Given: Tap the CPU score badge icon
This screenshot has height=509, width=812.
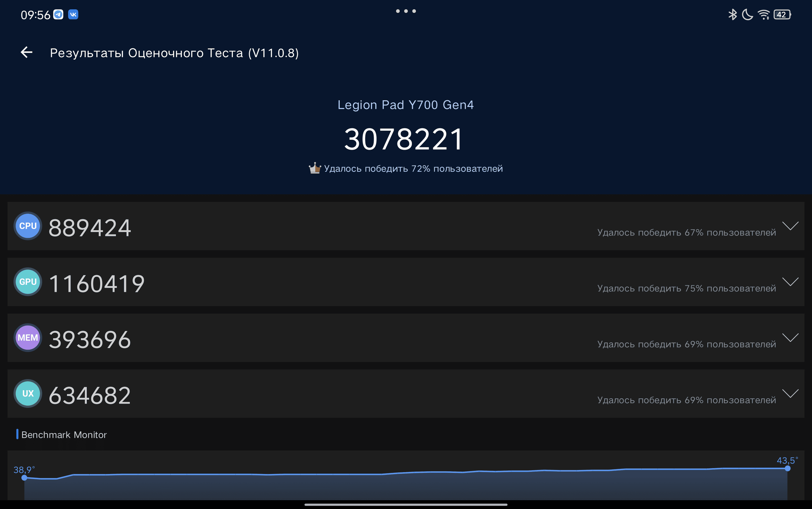Looking at the screenshot, I should pyautogui.click(x=28, y=226).
